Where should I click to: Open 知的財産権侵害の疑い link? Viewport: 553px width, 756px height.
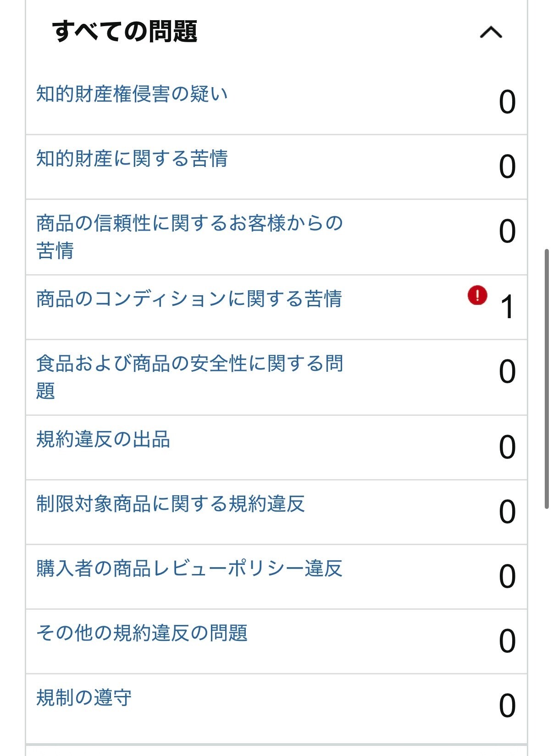(132, 94)
